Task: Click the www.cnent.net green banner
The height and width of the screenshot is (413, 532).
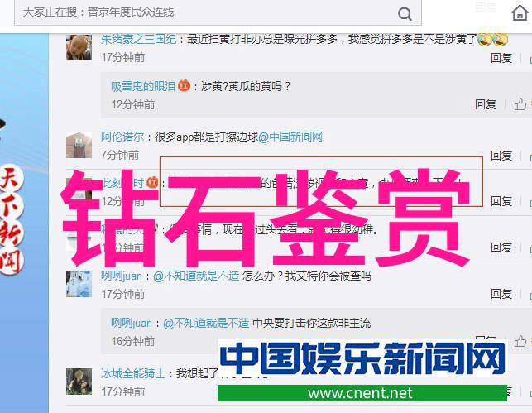Action: [x=362, y=393]
